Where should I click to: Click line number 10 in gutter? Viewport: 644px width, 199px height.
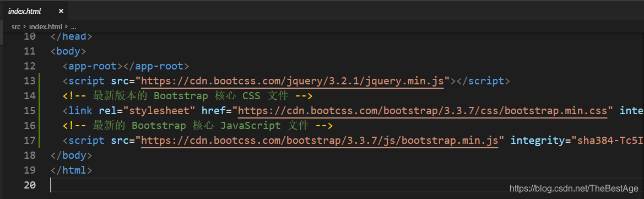pos(30,36)
